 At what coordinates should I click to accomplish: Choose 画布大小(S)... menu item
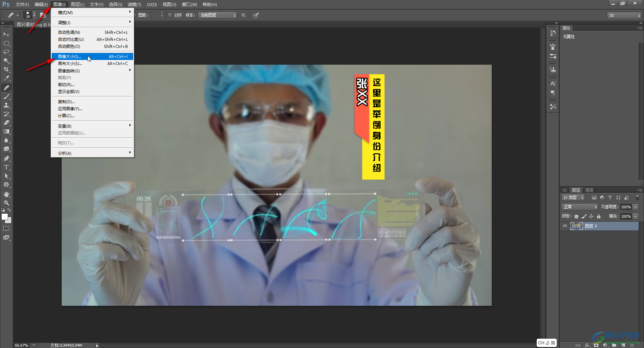coord(92,64)
